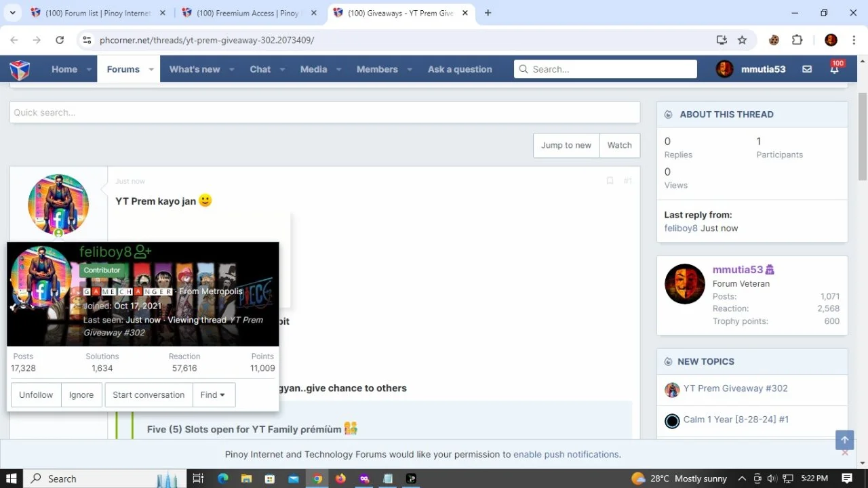Reload the page with browser refresh icon
The width and height of the screenshot is (868, 488).
[x=60, y=40]
